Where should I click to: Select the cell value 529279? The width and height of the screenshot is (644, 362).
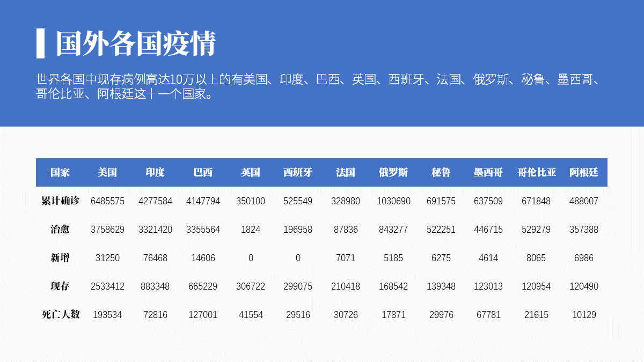536,230
